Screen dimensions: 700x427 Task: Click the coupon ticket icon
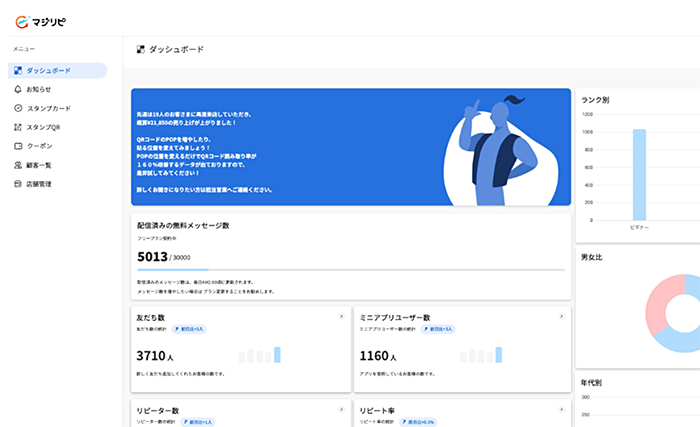(x=18, y=146)
